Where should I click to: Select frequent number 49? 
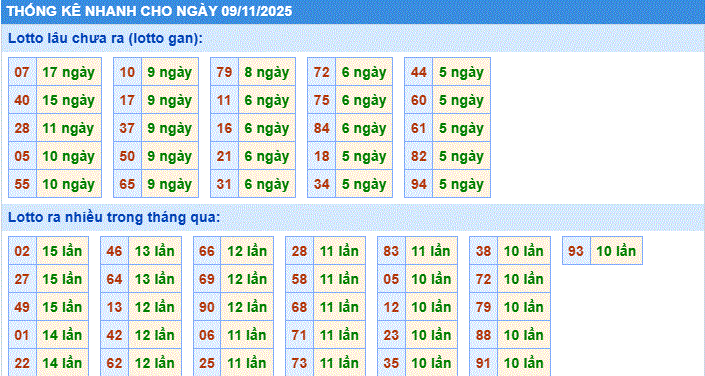click(x=22, y=306)
